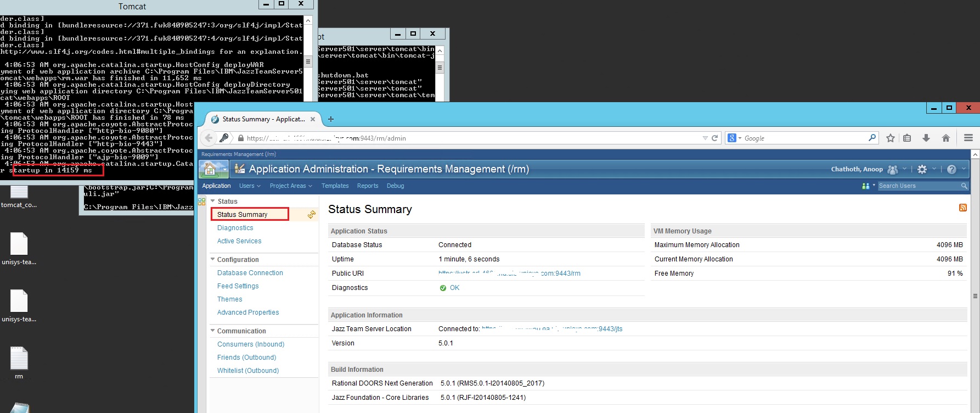Open Feed Settings link
This screenshot has width=980, height=413.
click(238, 286)
